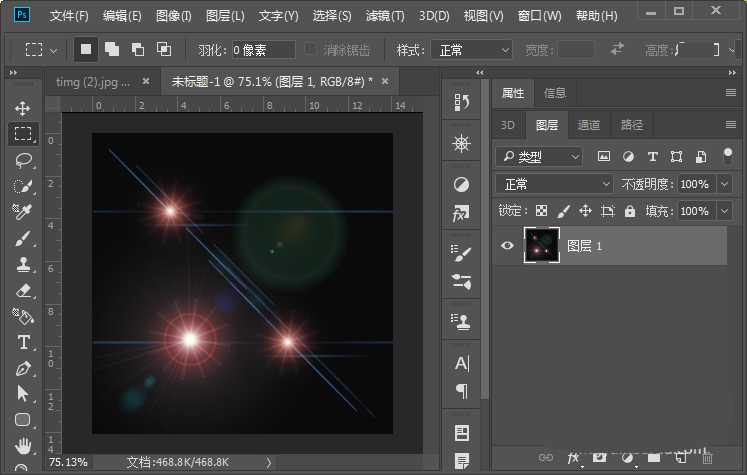Switch to the 通道 tab
747x475 pixels.
click(589, 125)
